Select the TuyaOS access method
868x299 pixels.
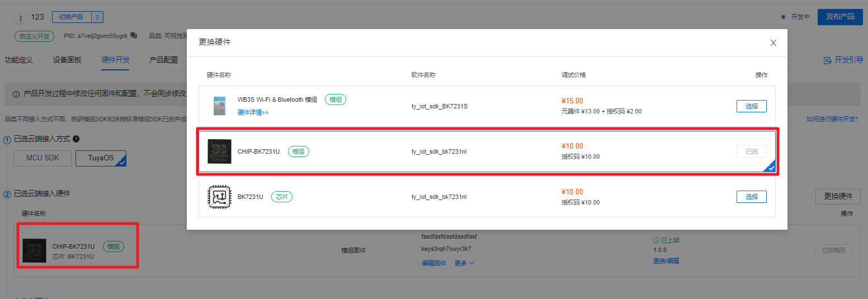[x=101, y=158]
